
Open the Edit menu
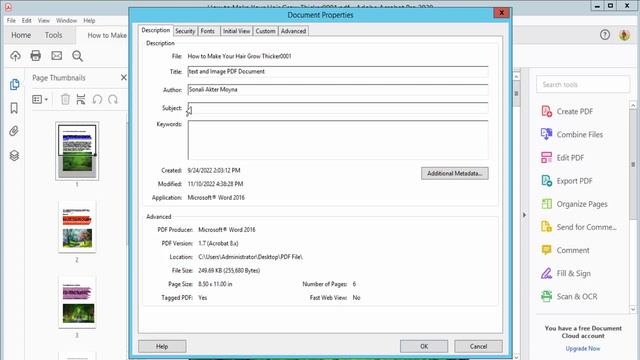[x=27, y=20]
